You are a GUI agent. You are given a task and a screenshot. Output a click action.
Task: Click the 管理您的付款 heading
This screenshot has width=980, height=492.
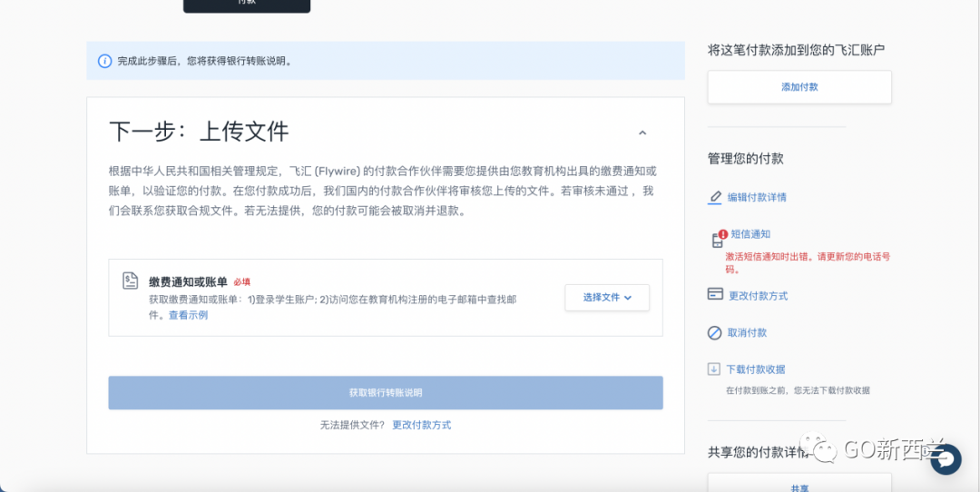(746, 159)
